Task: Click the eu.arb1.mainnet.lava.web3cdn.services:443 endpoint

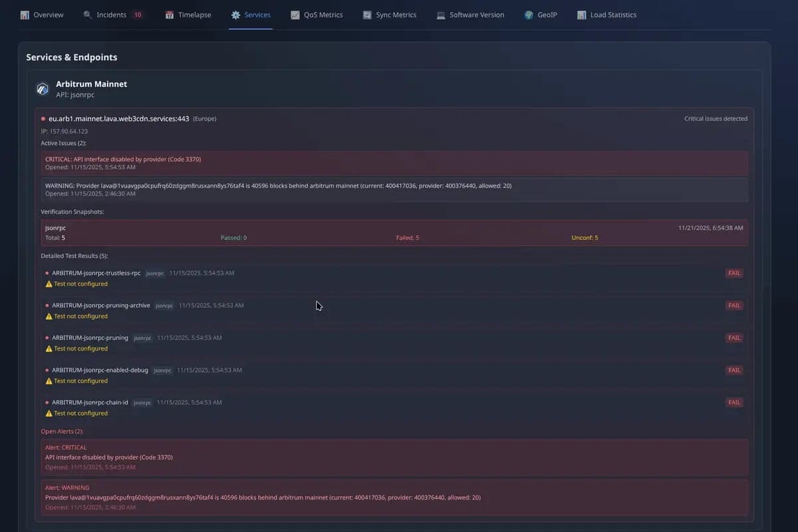Action: coord(118,118)
